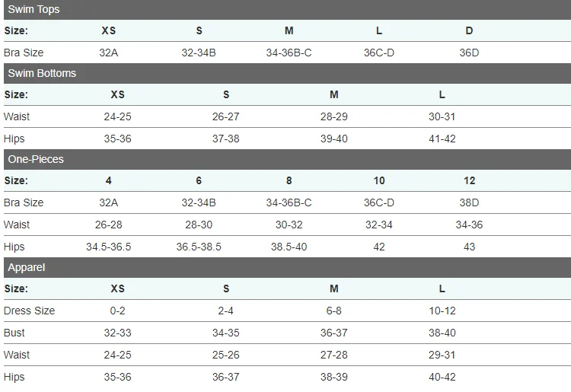The image size is (571, 392).
Task: Select hips 41-42 in Swim Bottoms
Action: [x=442, y=139]
